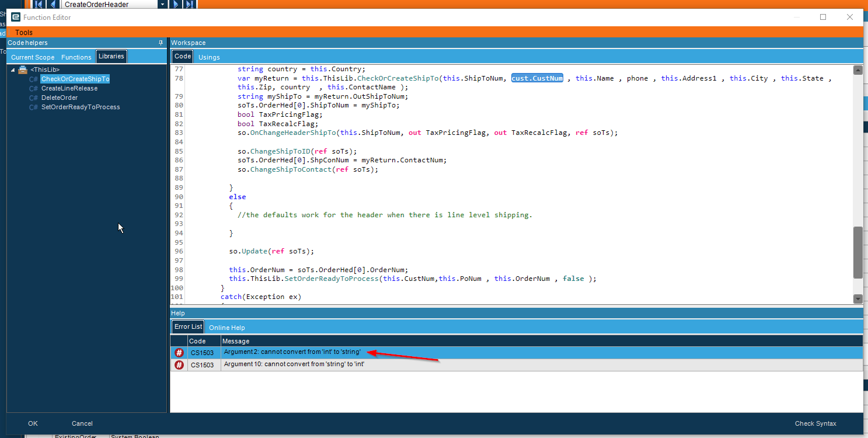This screenshot has height=438, width=868.
Task: Open the Tools menu
Action: (x=24, y=32)
